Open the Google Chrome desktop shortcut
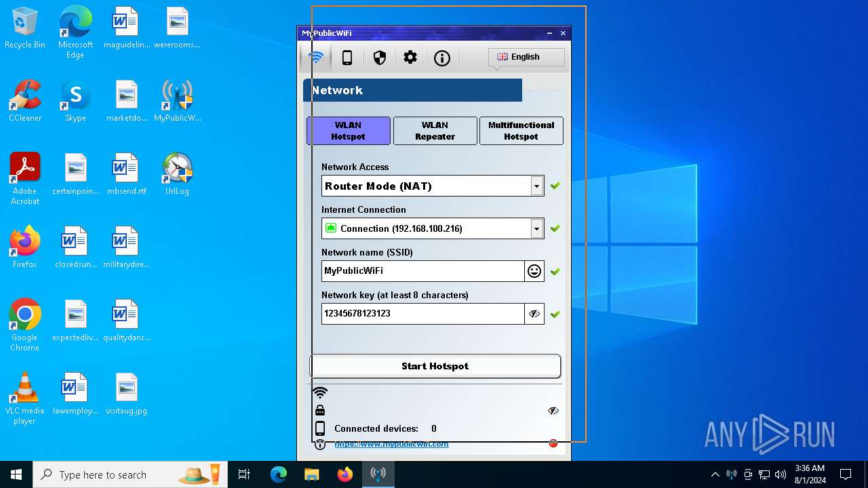 point(25,325)
